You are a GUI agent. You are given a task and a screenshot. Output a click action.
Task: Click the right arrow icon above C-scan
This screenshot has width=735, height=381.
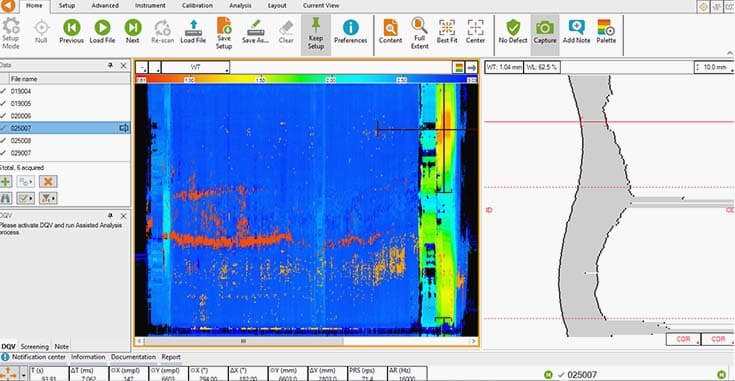pyautogui.click(x=472, y=68)
